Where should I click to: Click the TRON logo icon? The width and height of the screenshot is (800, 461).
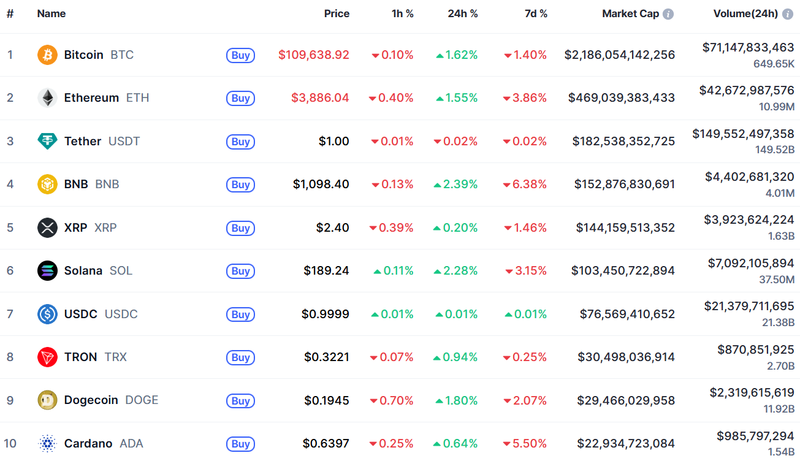47,357
